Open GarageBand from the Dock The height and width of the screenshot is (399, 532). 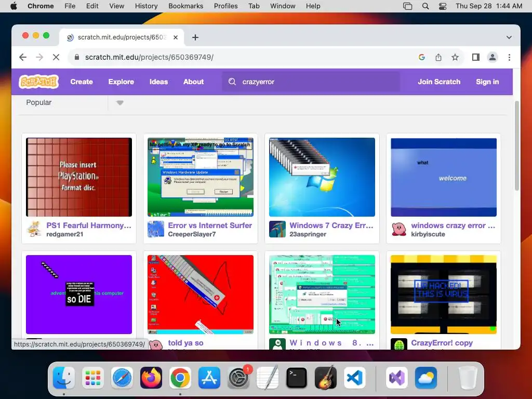(325, 378)
